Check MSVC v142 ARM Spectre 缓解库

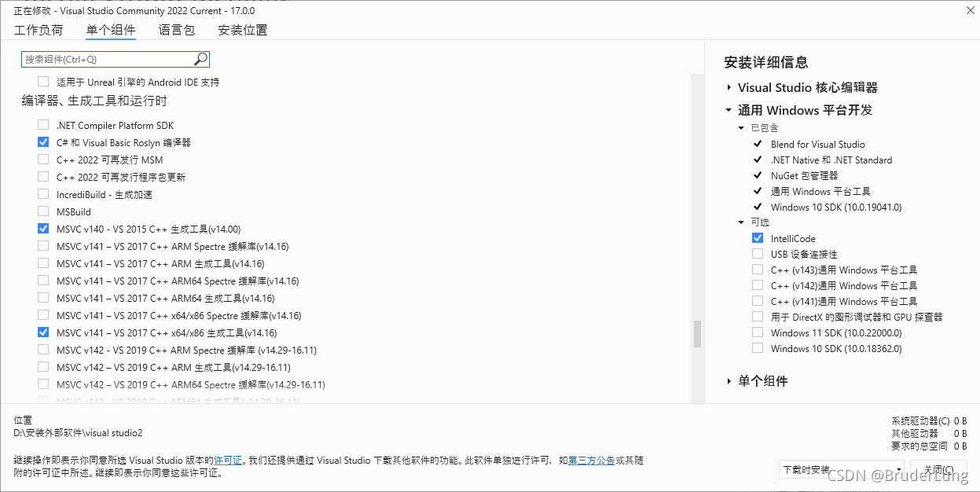(43, 351)
